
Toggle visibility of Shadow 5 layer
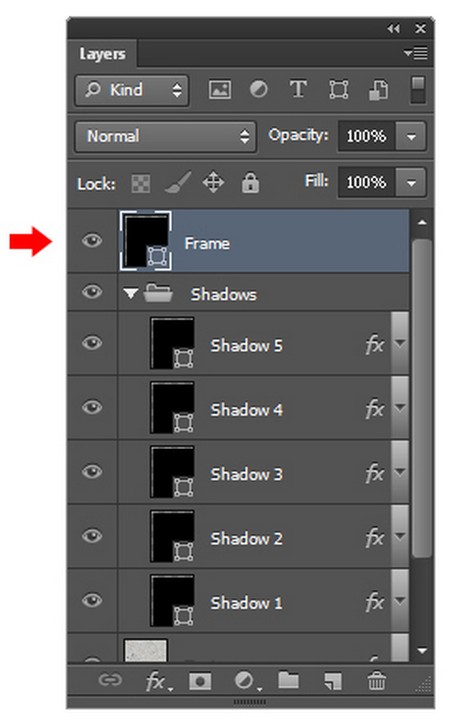(x=92, y=343)
